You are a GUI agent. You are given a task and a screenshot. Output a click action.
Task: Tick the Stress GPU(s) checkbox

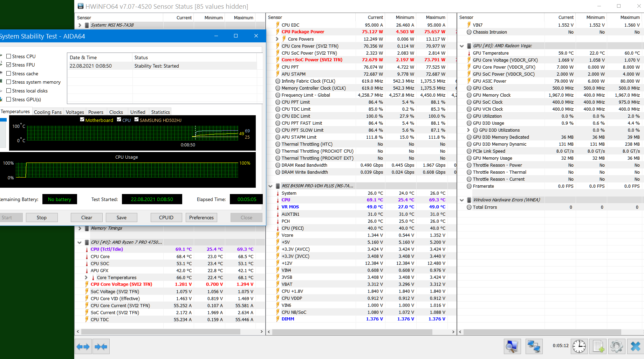tap(9, 99)
